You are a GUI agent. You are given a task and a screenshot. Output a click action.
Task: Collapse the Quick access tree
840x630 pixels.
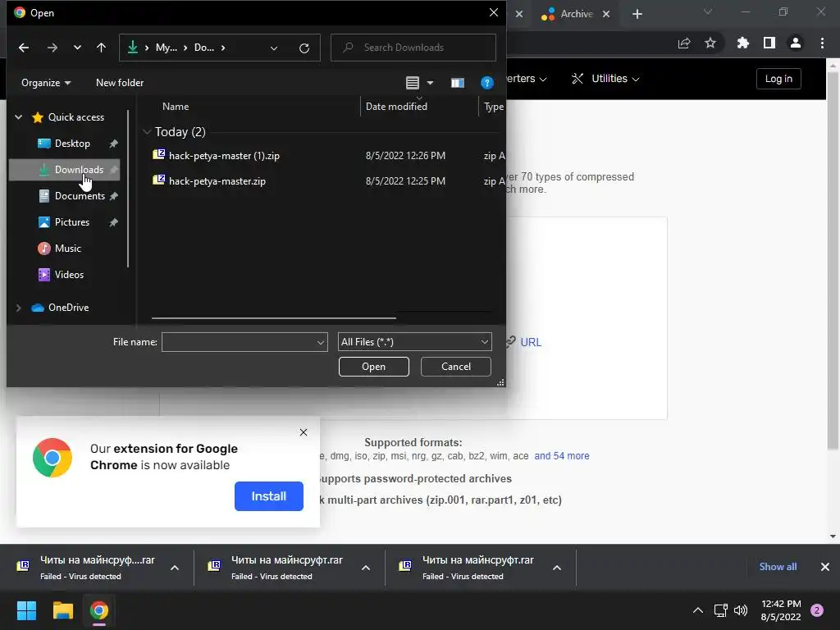(x=18, y=116)
